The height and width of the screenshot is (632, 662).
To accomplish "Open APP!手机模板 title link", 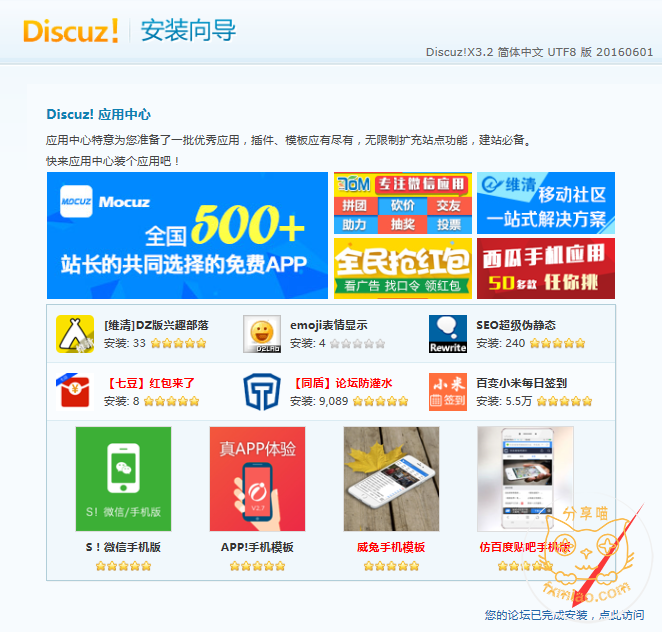I will point(257,547).
